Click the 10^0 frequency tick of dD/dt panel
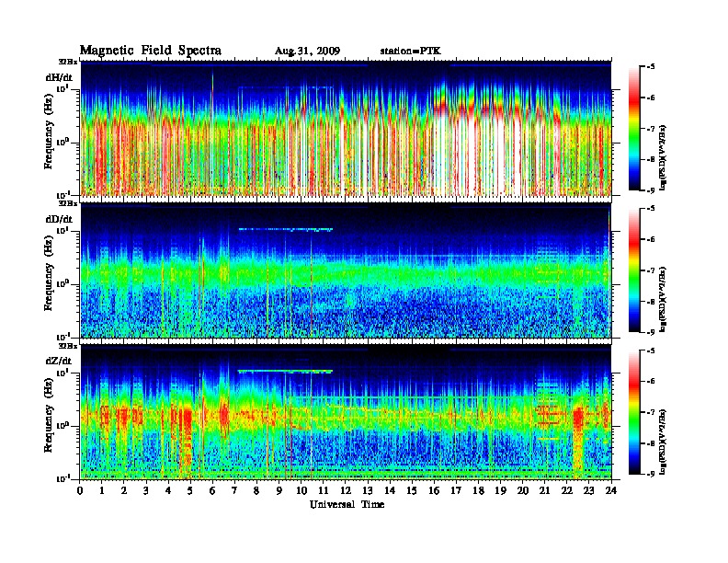Image resolution: width=728 pixels, height=563 pixels. [63, 283]
